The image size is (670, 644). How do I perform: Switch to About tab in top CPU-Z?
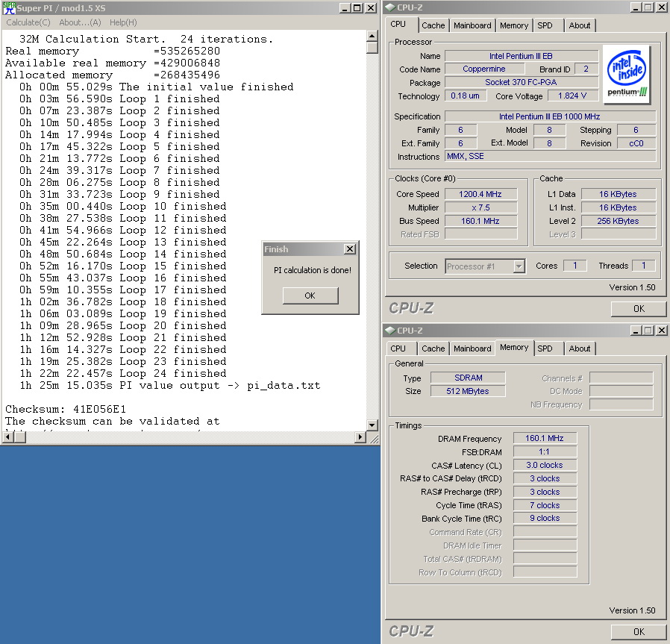[580, 25]
